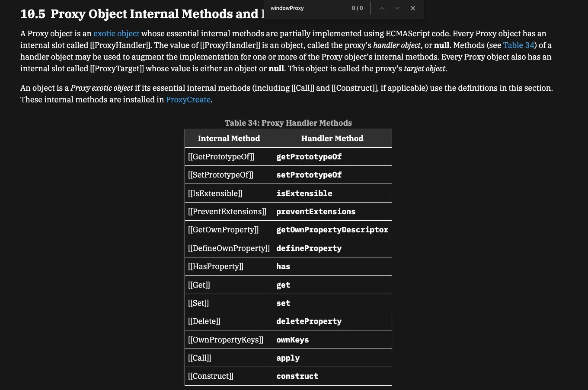Close the find bar
This screenshot has width=588, height=390.
coord(413,8)
